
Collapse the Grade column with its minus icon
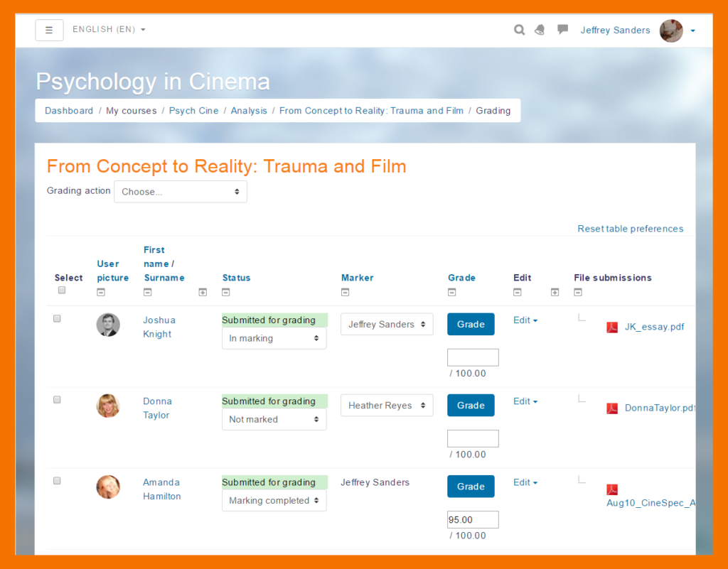point(452,292)
